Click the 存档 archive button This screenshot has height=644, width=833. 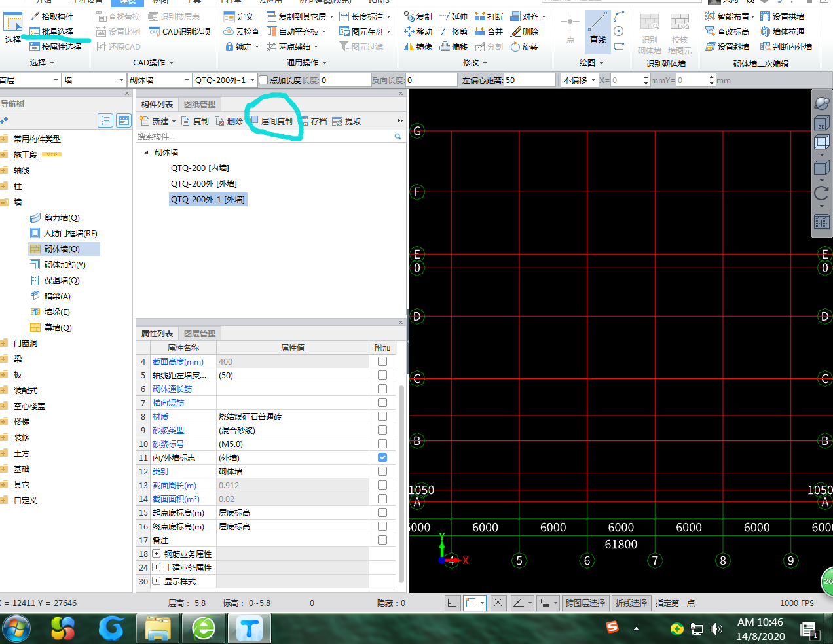coord(314,121)
